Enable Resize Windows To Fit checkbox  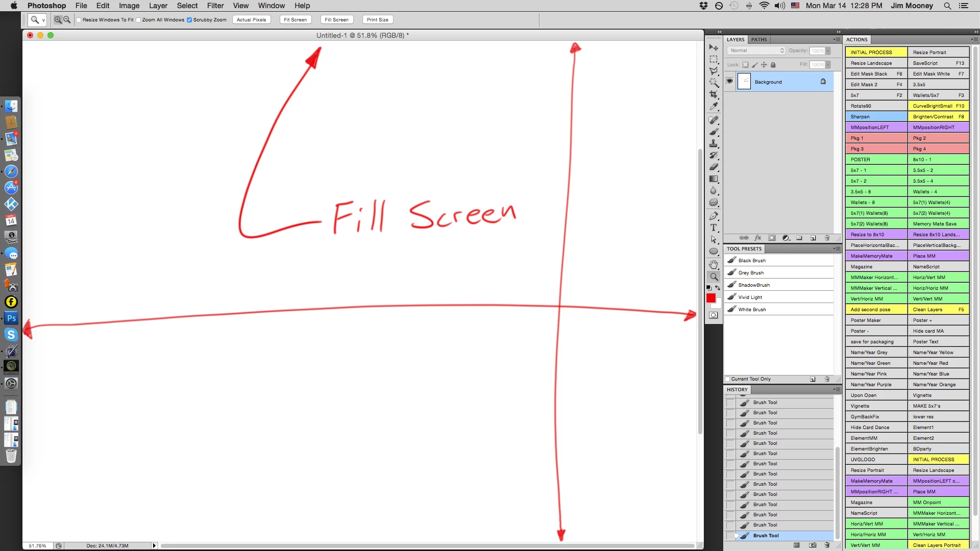point(79,20)
